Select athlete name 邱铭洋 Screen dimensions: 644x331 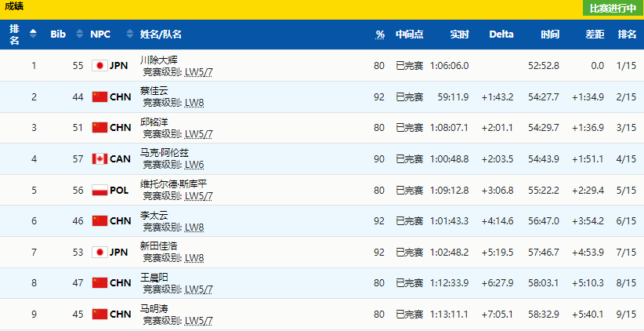pyautogui.click(x=154, y=122)
